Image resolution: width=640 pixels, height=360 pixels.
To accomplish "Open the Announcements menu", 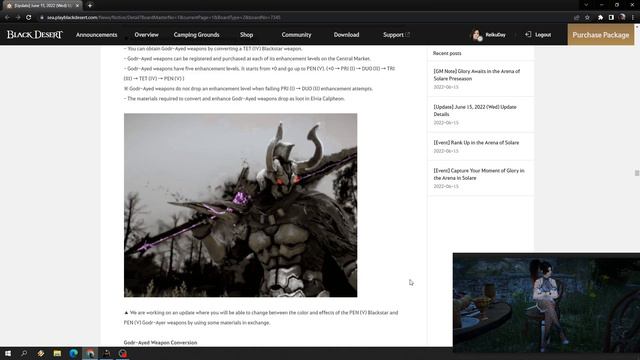I will pyautogui.click(x=96, y=35).
